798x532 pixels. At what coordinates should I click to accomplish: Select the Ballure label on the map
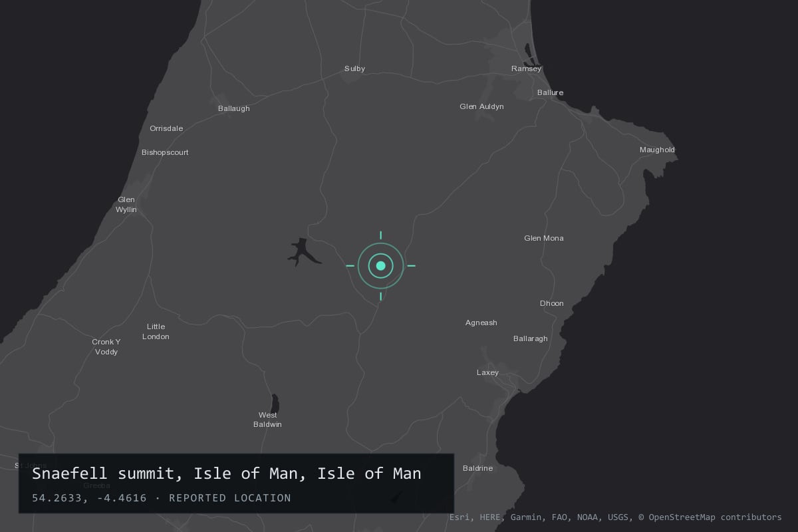[550, 92]
